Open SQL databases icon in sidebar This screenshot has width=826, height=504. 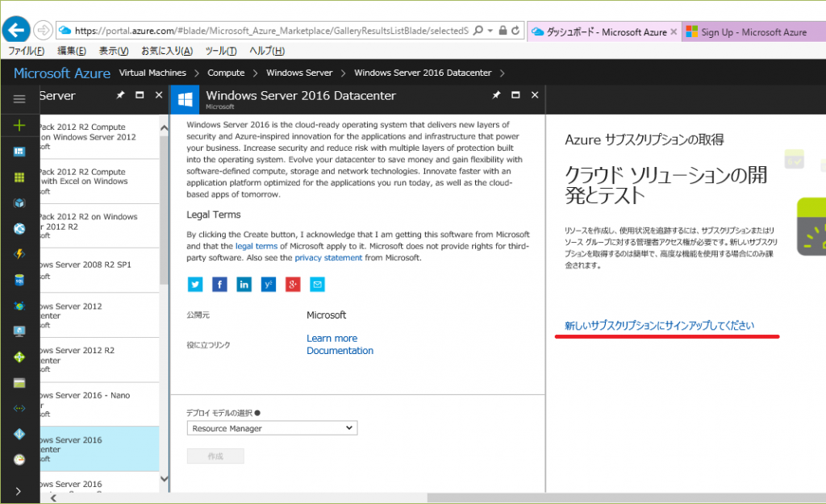point(19,280)
